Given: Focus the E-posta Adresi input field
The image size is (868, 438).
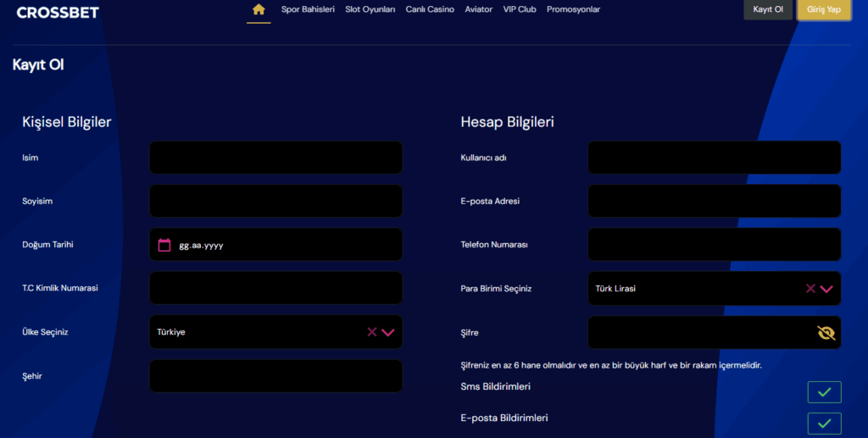Looking at the screenshot, I should tap(714, 201).
